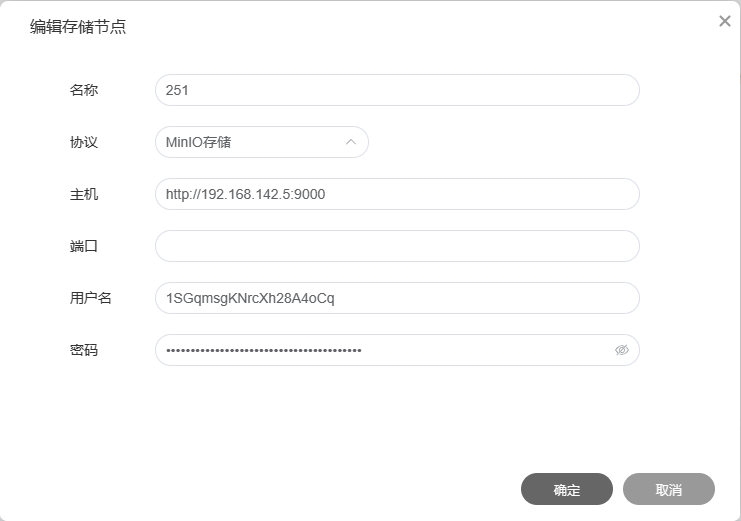
Task: Click the 密码 password field
Action: [x=397, y=350]
